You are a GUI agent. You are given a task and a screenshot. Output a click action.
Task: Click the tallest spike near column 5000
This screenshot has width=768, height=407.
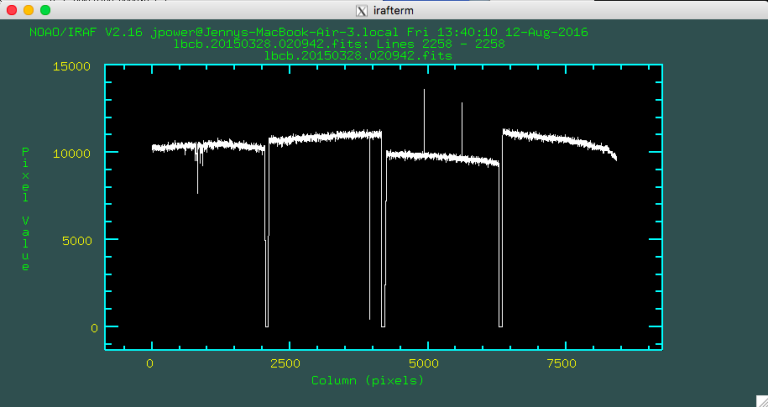coord(424,121)
